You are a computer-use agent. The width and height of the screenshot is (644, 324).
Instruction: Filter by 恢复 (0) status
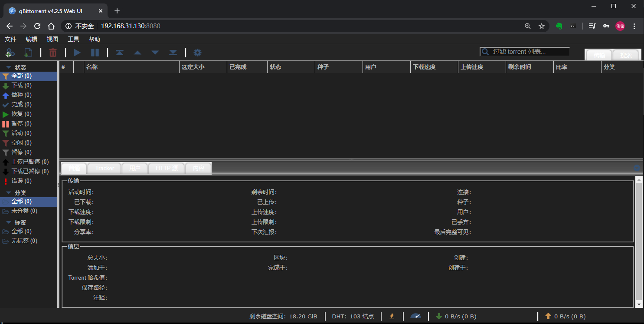(x=29, y=114)
